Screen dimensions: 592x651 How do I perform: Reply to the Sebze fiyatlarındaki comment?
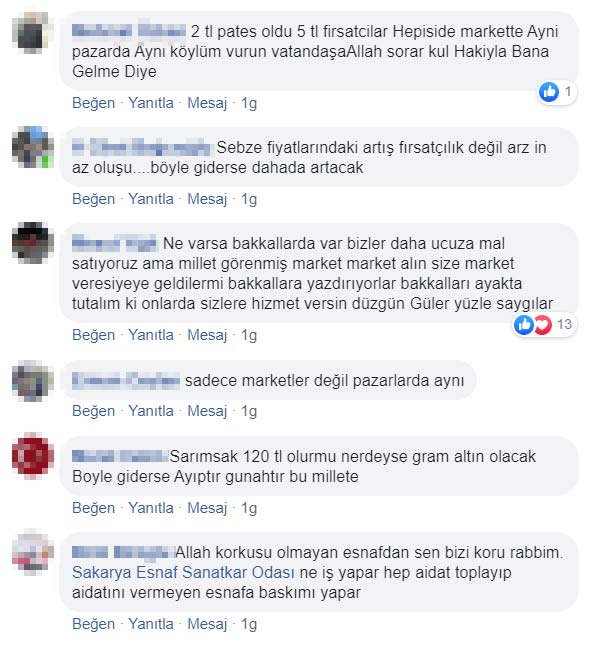[x=151, y=198]
